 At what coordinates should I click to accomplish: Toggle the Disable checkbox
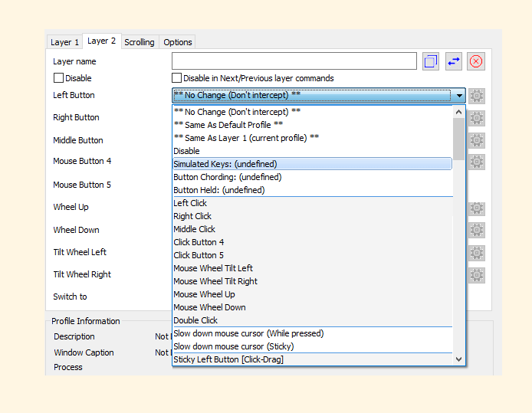point(58,78)
